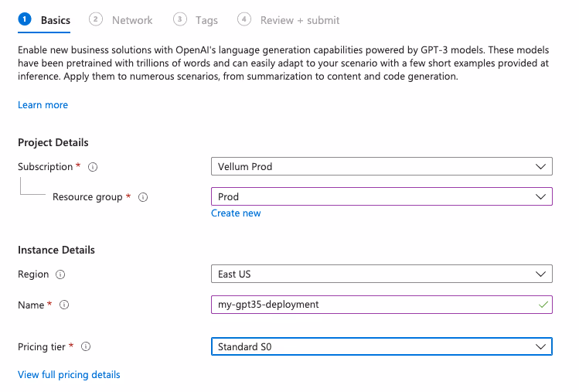Click the Resource group info icon
Viewport: 579px width, 392px height.
click(142, 197)
